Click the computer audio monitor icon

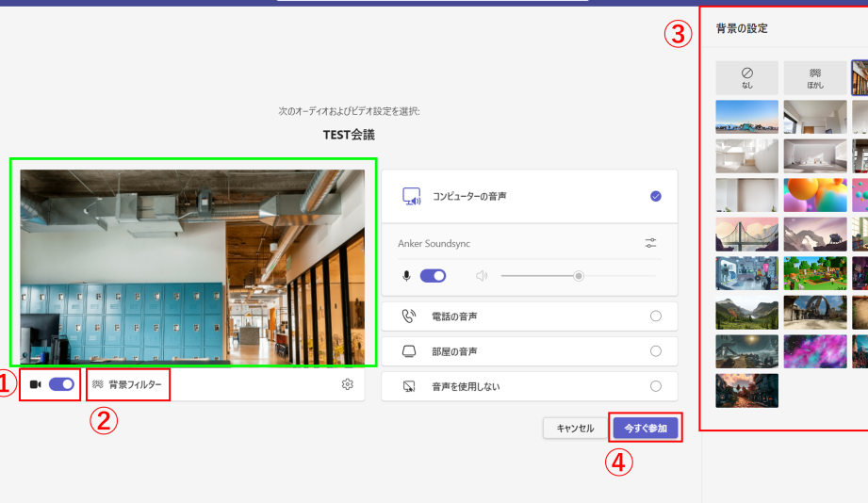411,197
